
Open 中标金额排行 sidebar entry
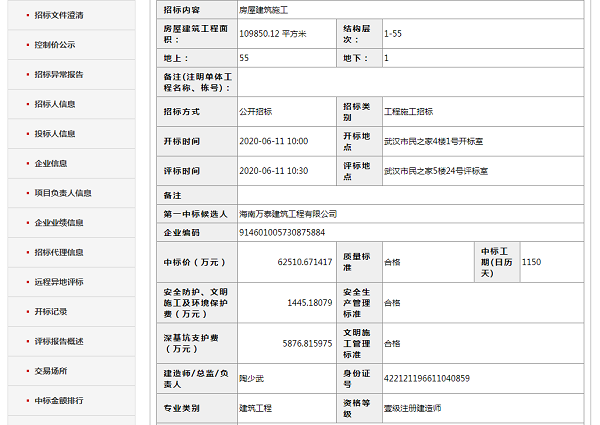point(59,401)
